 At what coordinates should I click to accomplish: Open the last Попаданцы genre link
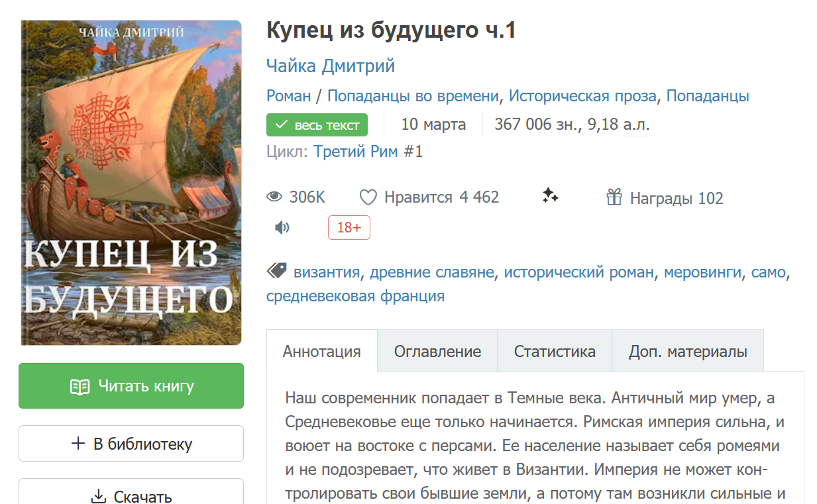click(x=708, y=96)
